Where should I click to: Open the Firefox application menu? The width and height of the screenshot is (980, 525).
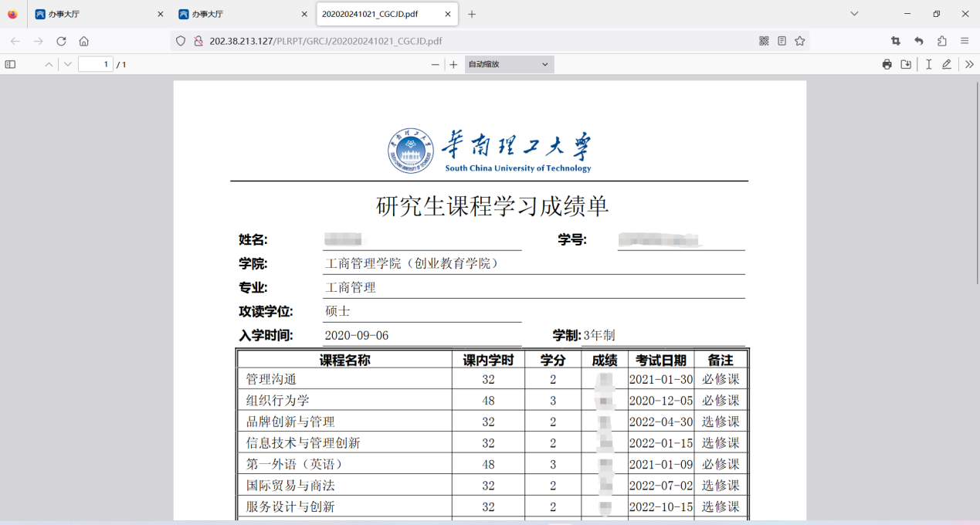(965, 41)
